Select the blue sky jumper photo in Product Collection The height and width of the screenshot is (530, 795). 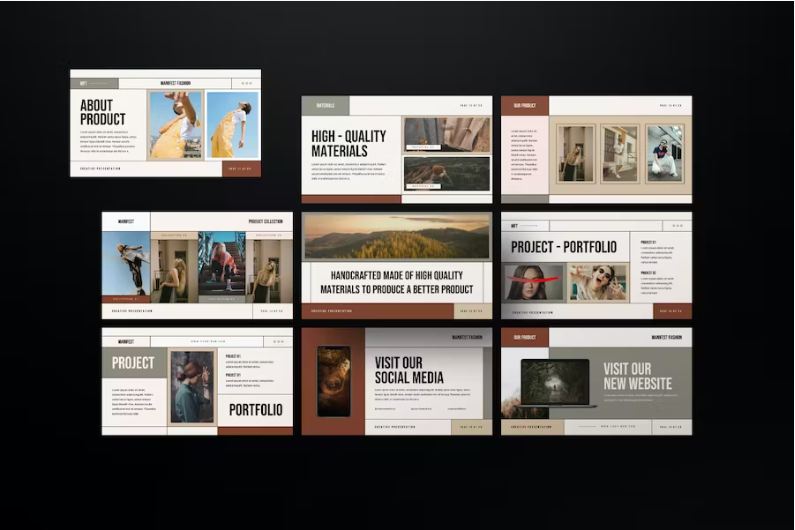[x=126, y=264]
